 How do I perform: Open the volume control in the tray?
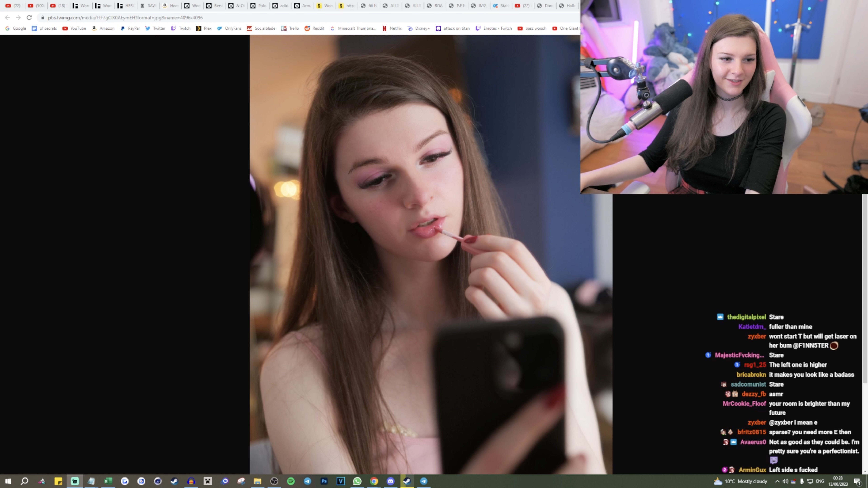785,481
